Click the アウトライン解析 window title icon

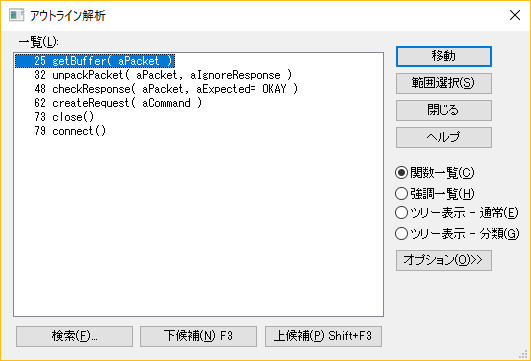pos(17,15)
